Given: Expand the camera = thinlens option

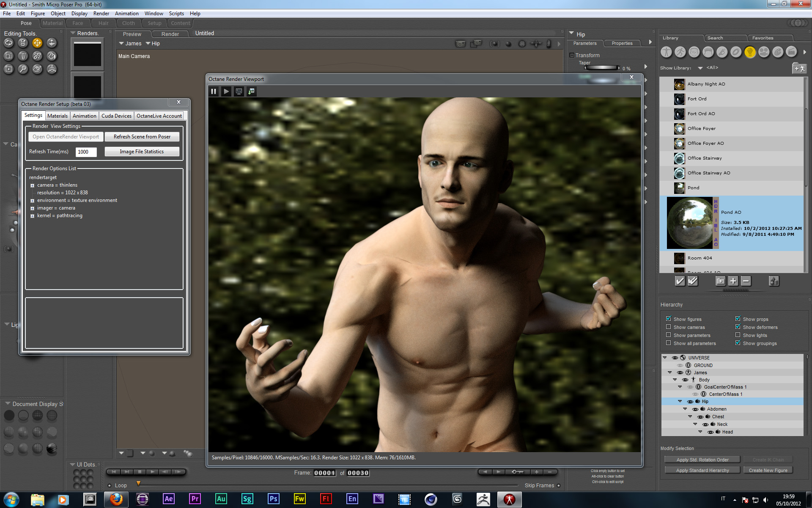Looking at the screenshot, I should [32, 185].
